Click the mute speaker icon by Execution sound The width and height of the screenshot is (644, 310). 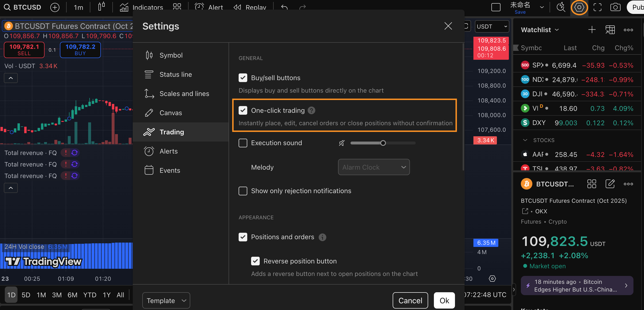coord(341,143)
